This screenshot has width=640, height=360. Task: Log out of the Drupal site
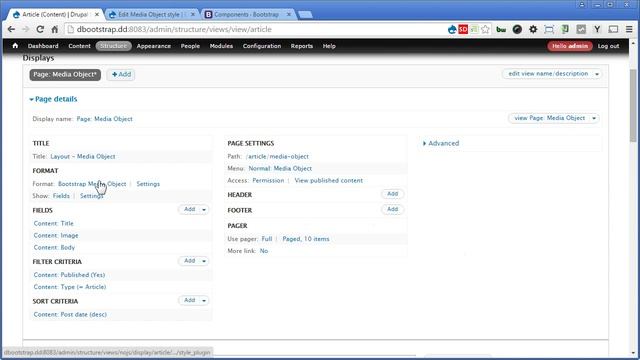[x=608, y=46]
